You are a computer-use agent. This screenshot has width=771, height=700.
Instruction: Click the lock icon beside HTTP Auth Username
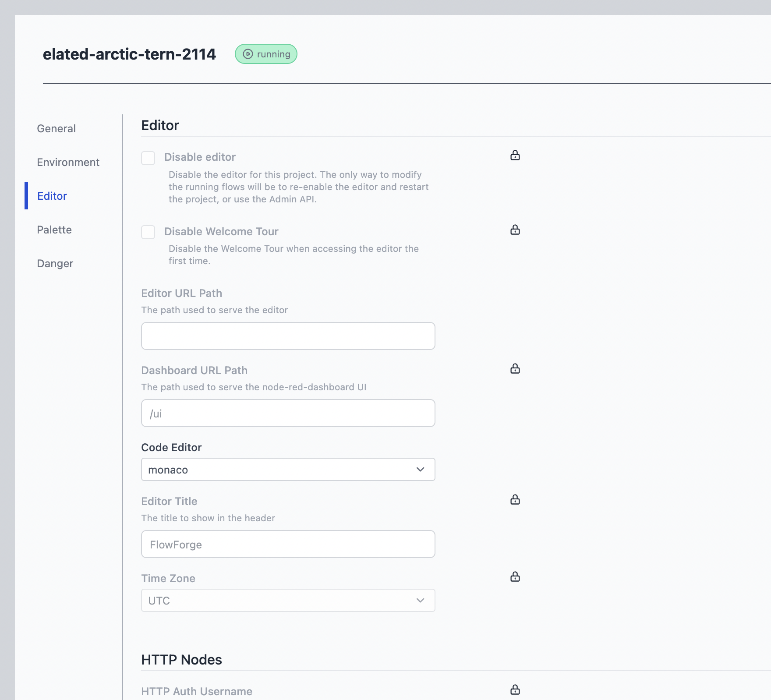click(515, 689)
